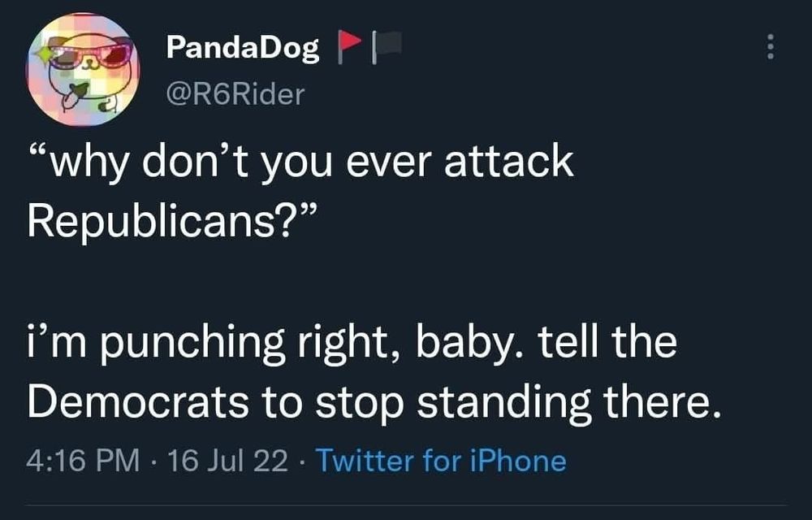Click the black flag emoji beside PandaDog

387,47
